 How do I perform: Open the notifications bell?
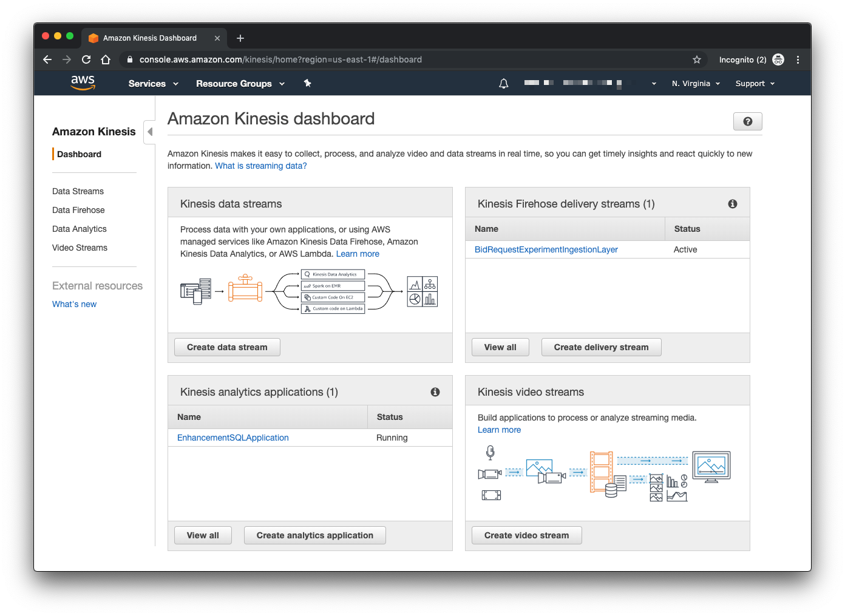point(503,84)
